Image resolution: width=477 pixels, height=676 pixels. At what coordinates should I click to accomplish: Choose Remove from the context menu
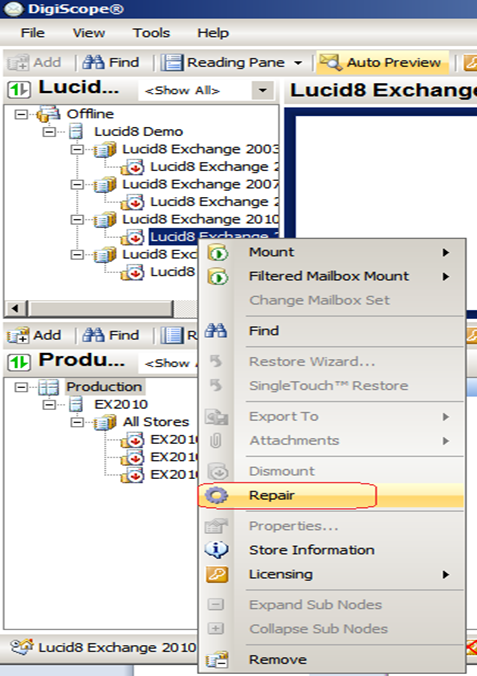[x=332, y=660]
